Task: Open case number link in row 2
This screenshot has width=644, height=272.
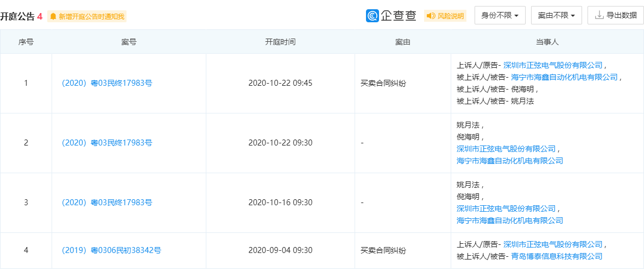Action: 107,143
